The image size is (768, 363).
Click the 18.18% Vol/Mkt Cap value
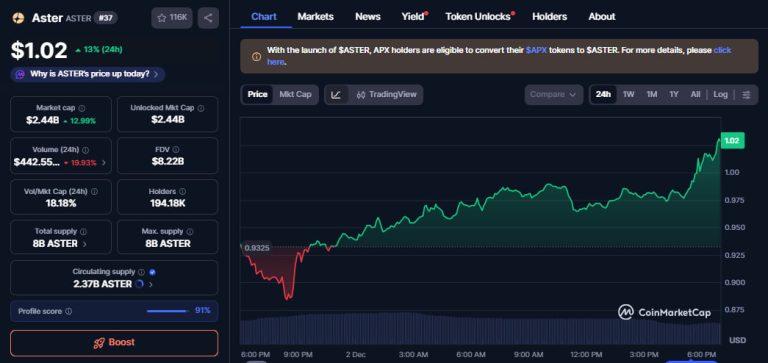pyautogui.click(x=61, y=203)
